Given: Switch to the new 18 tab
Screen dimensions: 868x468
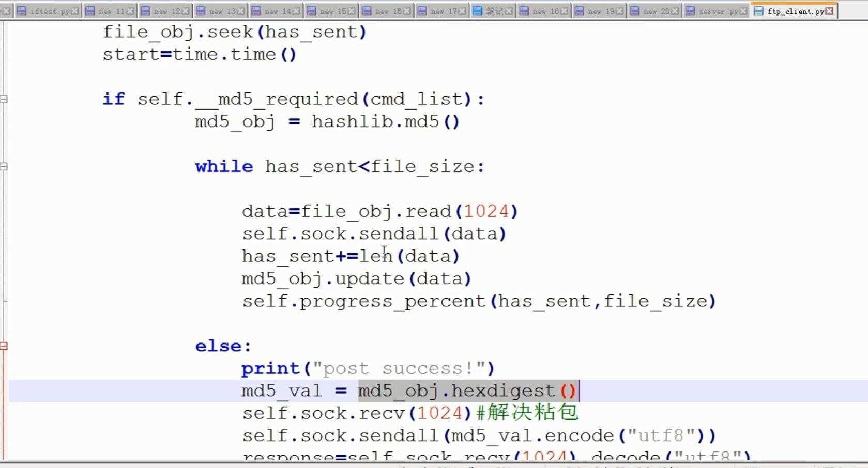Looking at the screenshot, I should click(544, 11).
